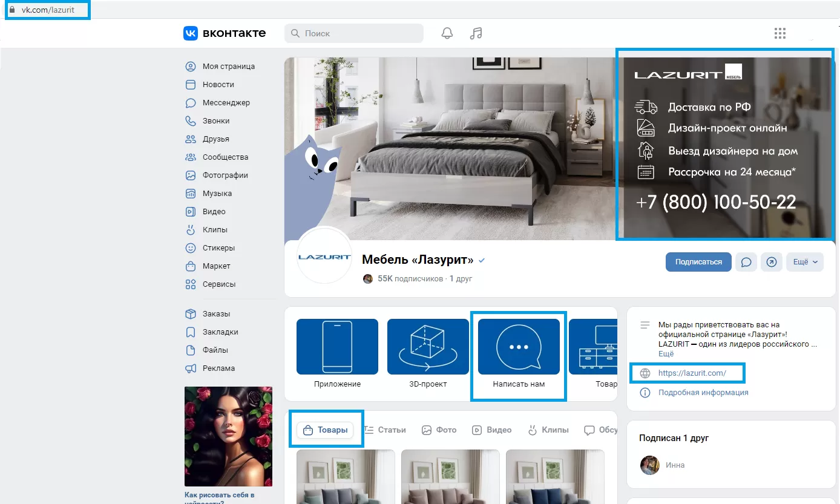840x504 pixels.
Task: Click the Музыка sidebar icon
Action: tap(191, 194)
